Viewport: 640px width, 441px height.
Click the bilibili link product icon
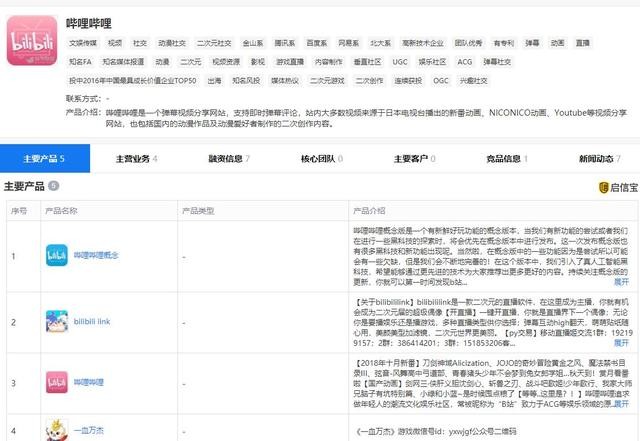click(x=56, y=321)
